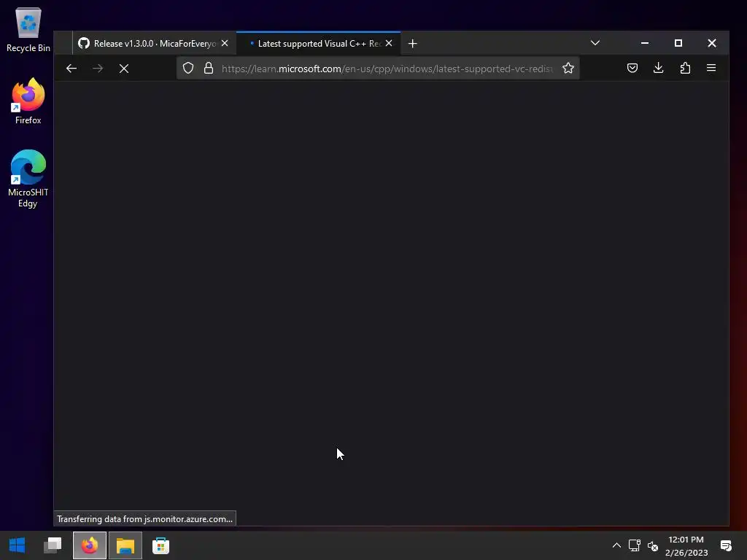Go back to the previous page
The height and width of the screenshot is (560, 747).
click(71, 69)
